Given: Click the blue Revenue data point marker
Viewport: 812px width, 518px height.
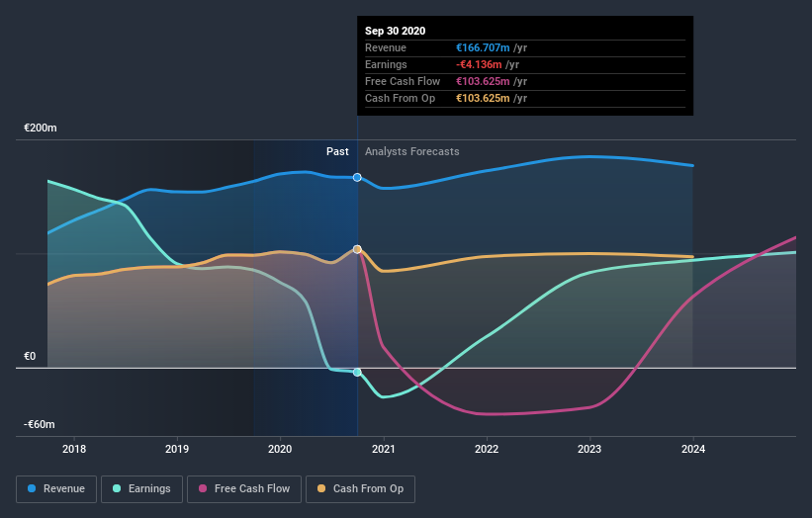Looking at the screenshot, I should pos(357,178).
